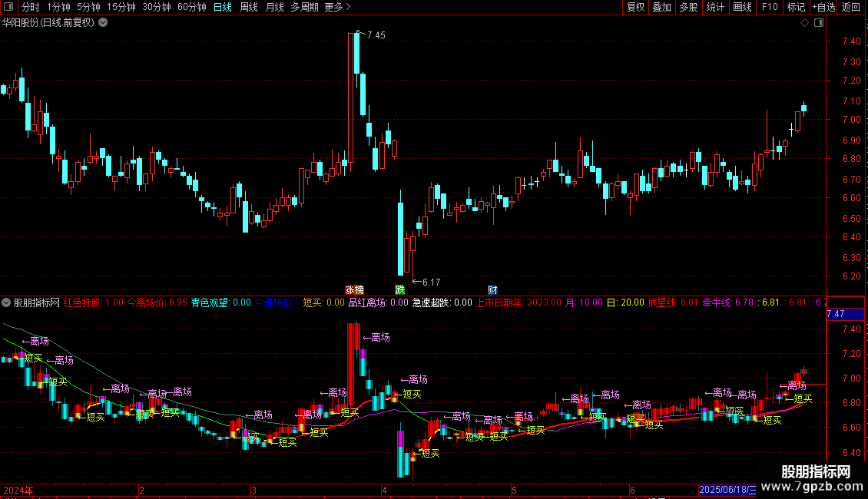The height and width of the screenshot is (499, 868).
Task: Toggle the left sidebar panel icon
Action: (x=8, y=7)
